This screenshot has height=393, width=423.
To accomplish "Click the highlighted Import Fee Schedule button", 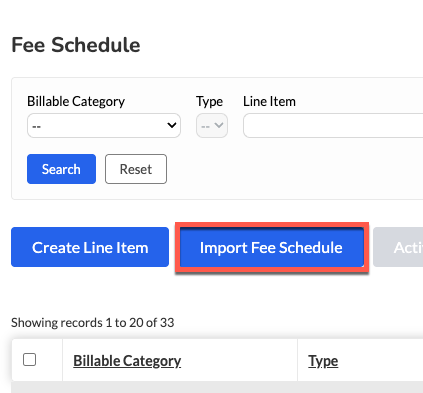I will pyautogui.click(x=271, y=247).
